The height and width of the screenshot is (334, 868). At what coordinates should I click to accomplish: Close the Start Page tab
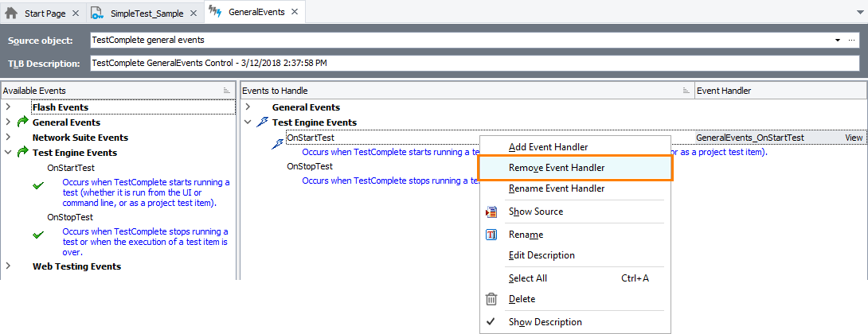(x=76, y=14)
